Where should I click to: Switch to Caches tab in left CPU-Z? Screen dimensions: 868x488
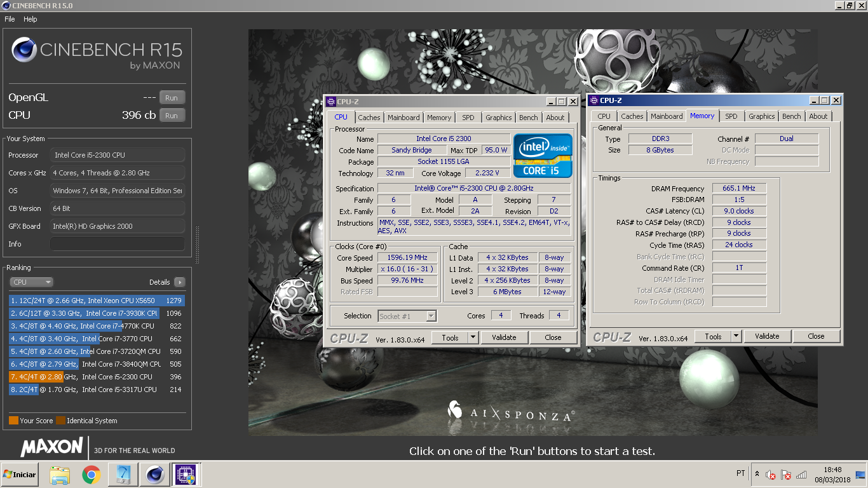click(x=369, y=118)
